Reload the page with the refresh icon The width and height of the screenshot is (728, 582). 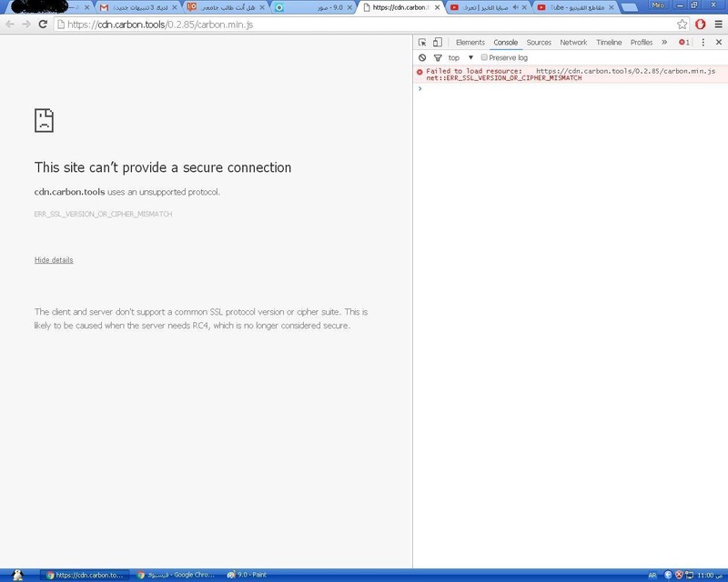43,25
